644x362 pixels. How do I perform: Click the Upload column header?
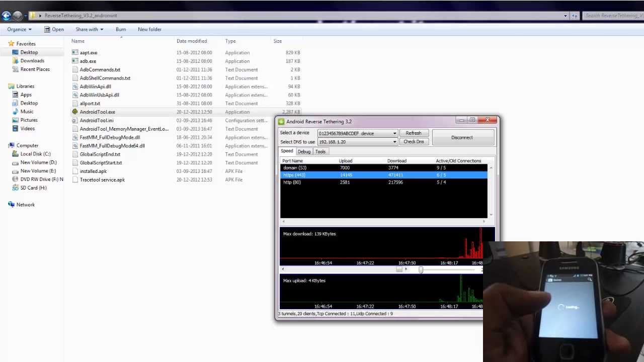click(346, 161)
